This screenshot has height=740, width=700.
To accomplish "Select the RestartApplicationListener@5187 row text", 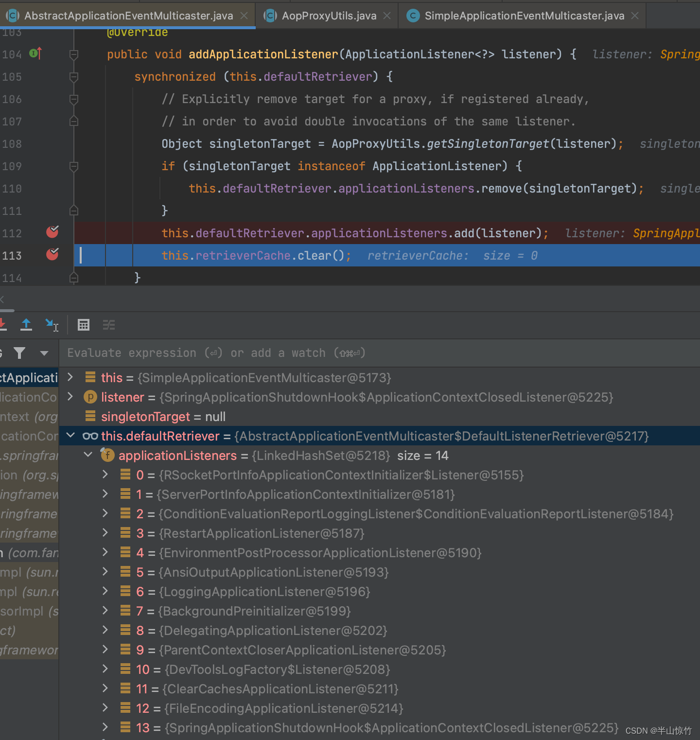I will [262, 533].
